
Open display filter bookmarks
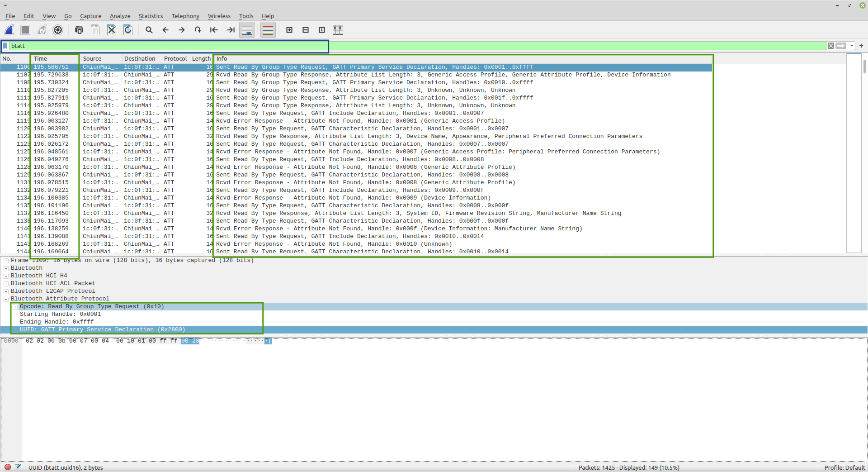5,46
